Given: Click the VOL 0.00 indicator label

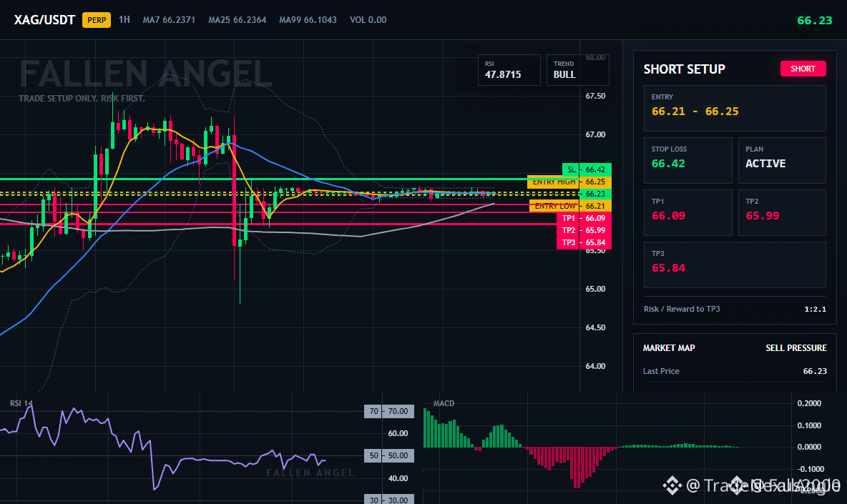Looking at the screenshot, I should (x=368, y=20).
